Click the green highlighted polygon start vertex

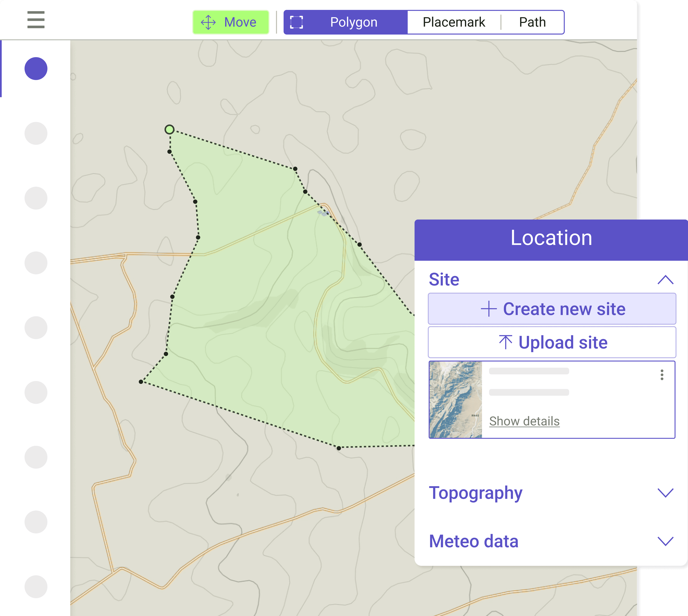click(x=169, y=129)
